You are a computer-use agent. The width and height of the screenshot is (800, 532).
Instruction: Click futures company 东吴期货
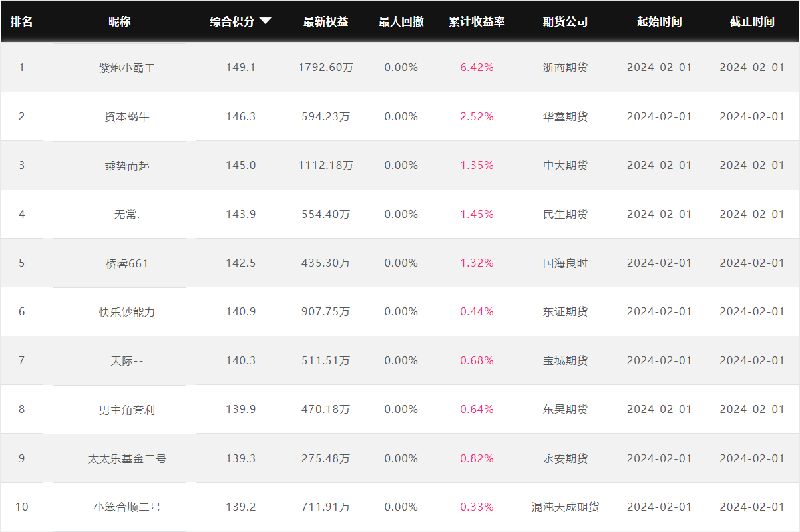tap(566, 410)
